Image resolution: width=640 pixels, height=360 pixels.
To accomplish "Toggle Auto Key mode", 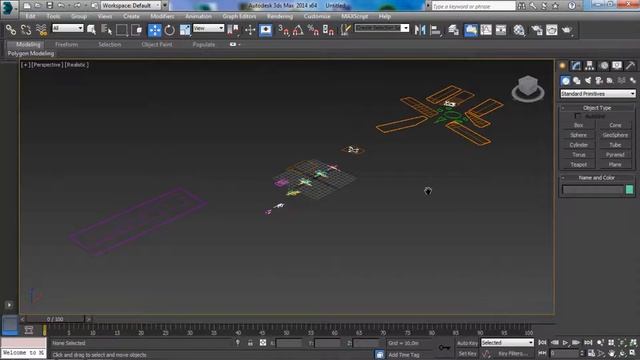I will [467, 343].
